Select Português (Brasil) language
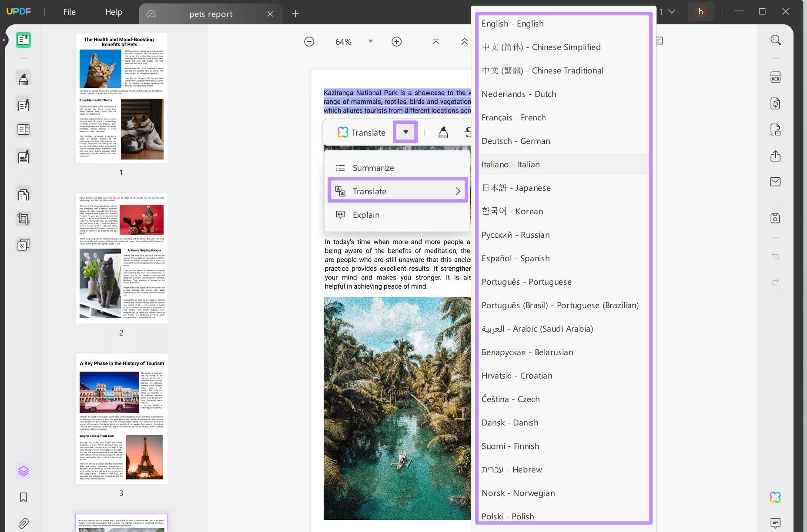 pos(564,305)
